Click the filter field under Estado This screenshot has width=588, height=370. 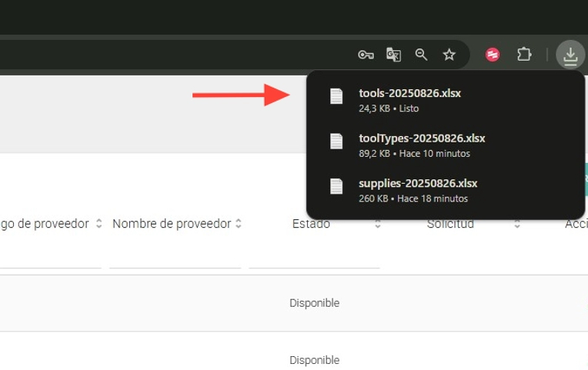point(314,257)
